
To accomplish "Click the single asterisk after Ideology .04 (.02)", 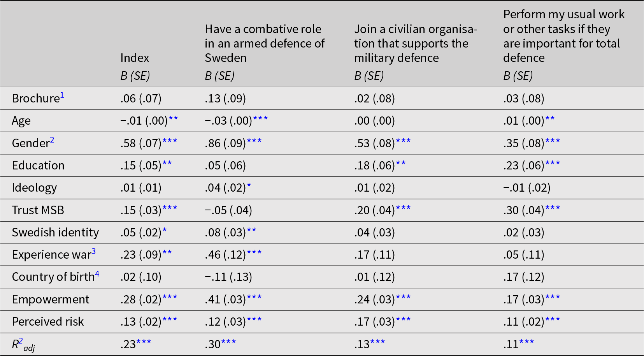I will pos(249,186).
